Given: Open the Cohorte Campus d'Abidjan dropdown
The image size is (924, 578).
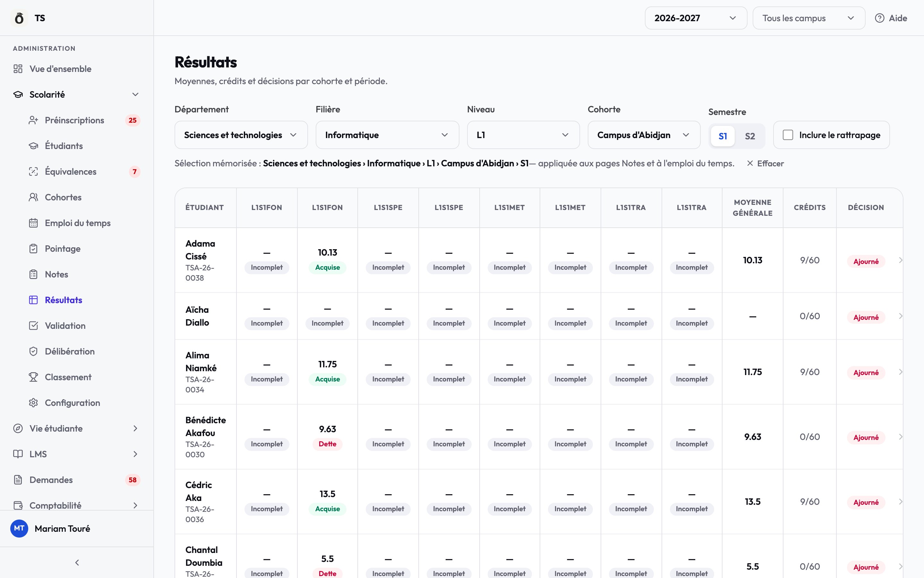Looking at the screenshot, I should (644, 135).
